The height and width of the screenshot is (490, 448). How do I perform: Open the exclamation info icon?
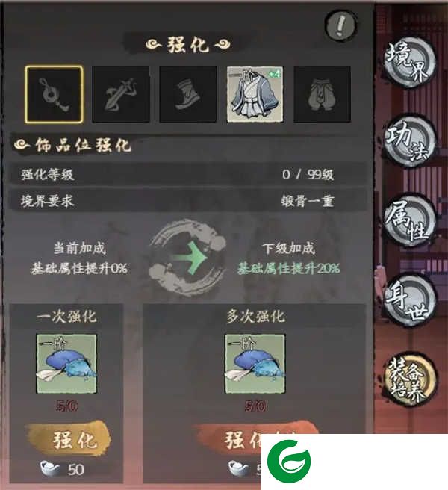pos(340,25)
